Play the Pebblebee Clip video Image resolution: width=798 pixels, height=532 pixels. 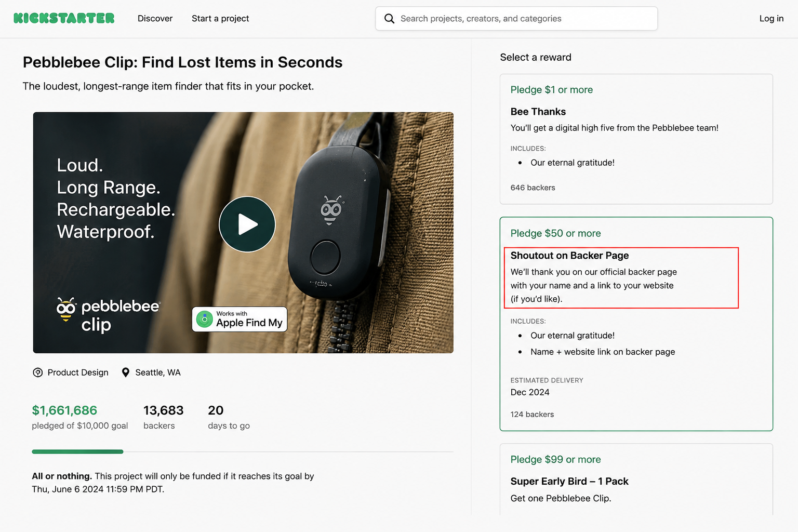[x=247, y=224]
